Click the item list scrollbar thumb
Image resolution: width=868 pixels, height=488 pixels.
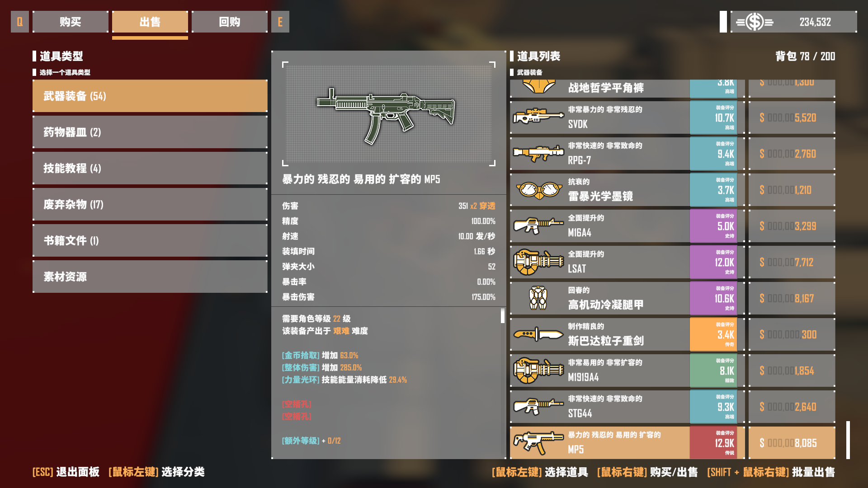point(848,440)
